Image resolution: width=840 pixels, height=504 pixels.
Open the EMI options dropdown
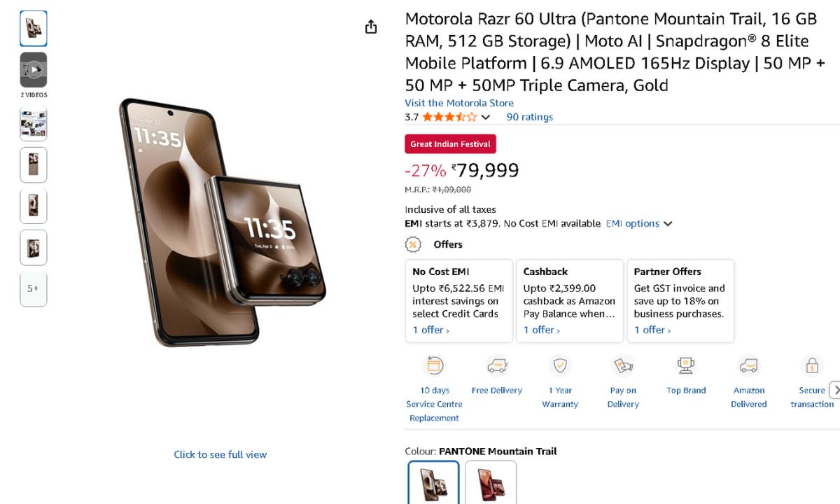639,224
